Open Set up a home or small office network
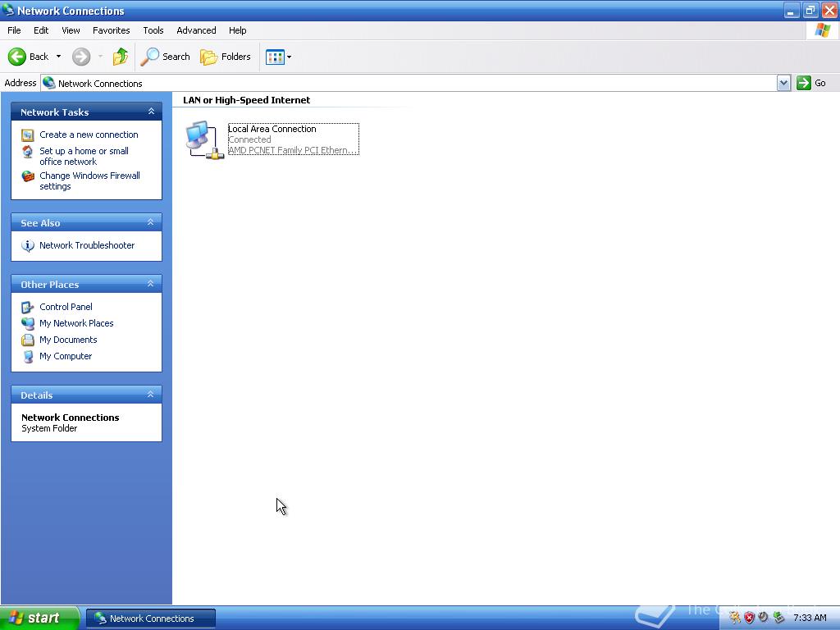 [84, 157]
